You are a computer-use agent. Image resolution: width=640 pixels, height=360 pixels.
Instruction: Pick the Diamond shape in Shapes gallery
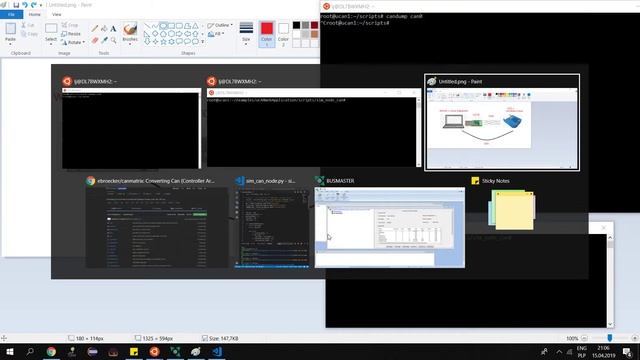pos(155,34)
